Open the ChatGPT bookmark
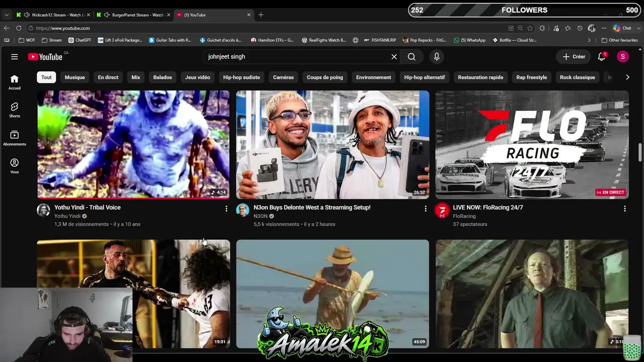 coord(80,40)
